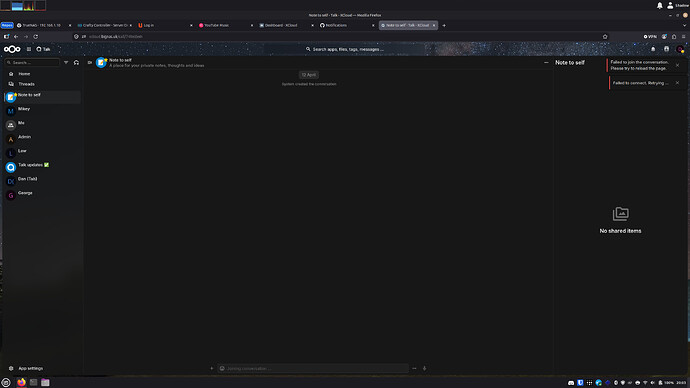This screenshot has height=388, width=690.
Task: Click the Discord tray icon
Action: pos(571,383)
